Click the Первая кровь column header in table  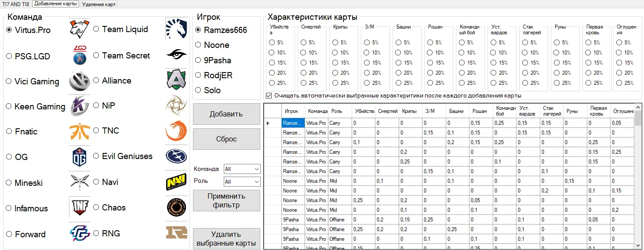(x=598, y=111)
